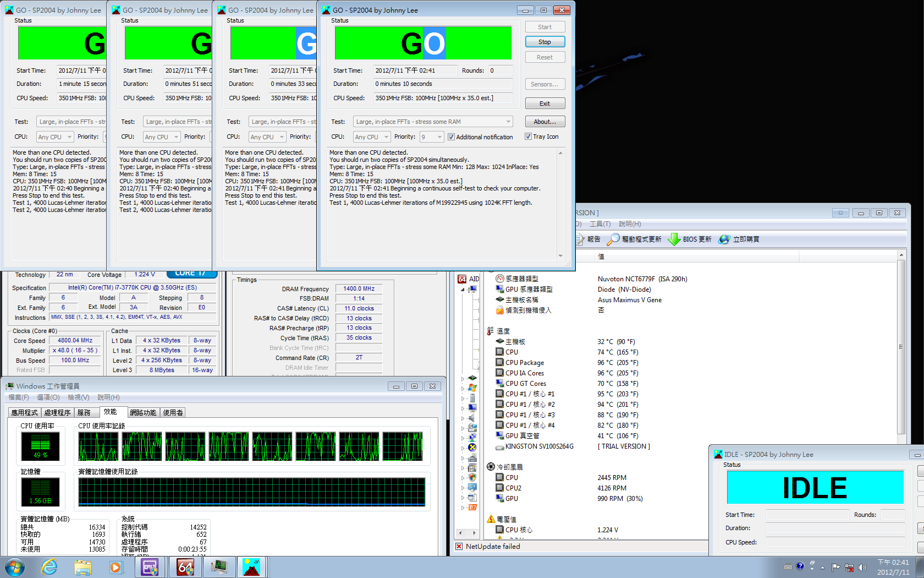Click the AIDA64 vertical scrollbar

[x=901, y=347]
